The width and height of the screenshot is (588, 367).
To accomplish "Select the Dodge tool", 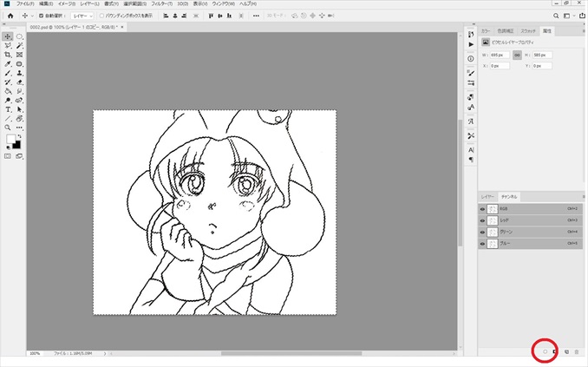I will (8, 101).
